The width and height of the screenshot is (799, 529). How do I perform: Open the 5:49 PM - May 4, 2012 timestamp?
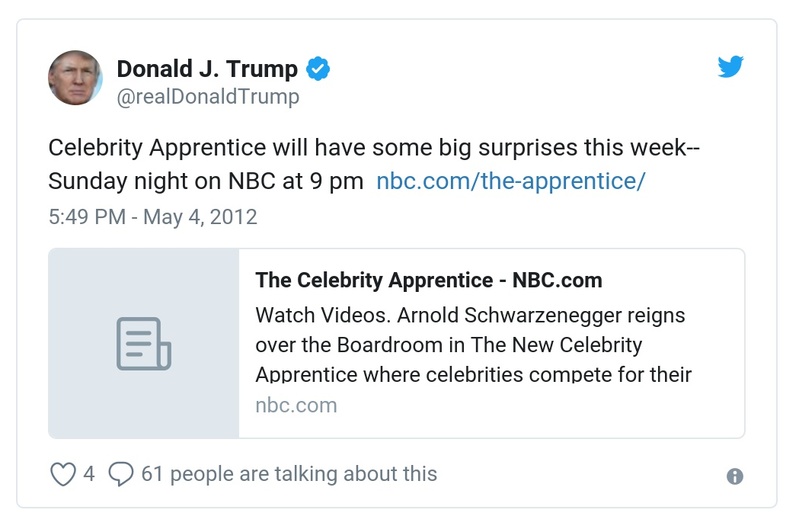coord(153,216)
